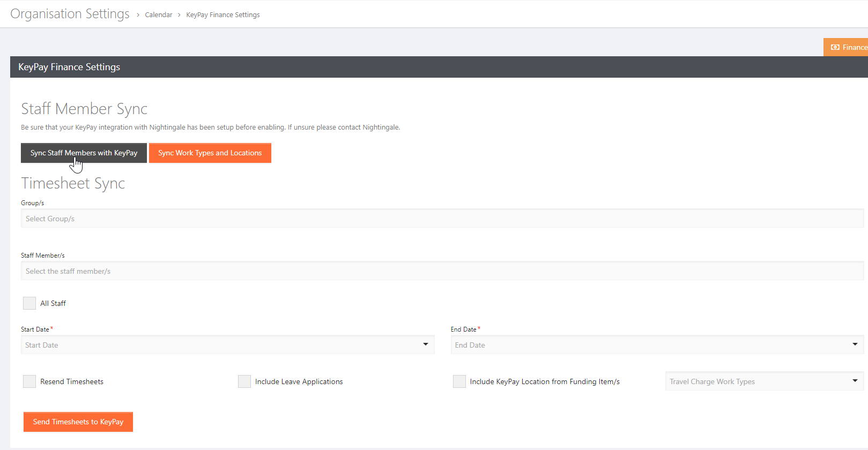Click the End Date input field
The width and height of the screenshot is (868, 450).
pyautogui.click(x=657, y=345)
